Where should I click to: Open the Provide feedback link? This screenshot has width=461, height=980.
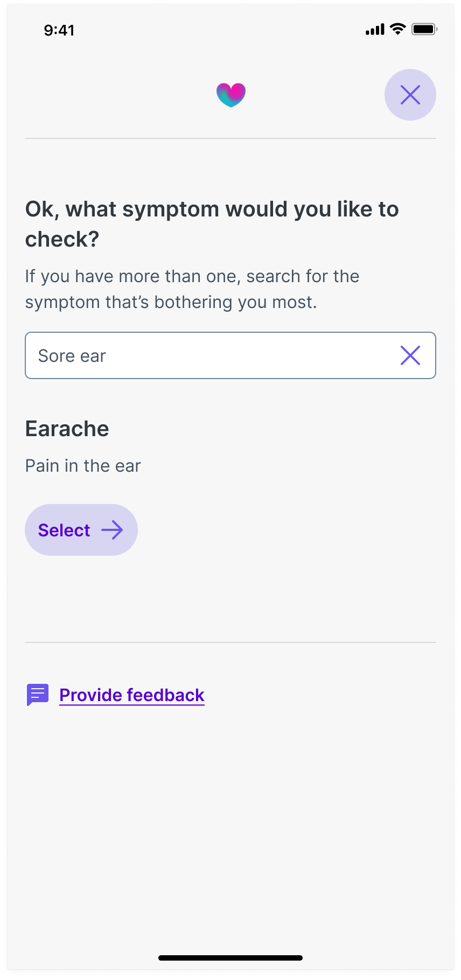[131, 695]
